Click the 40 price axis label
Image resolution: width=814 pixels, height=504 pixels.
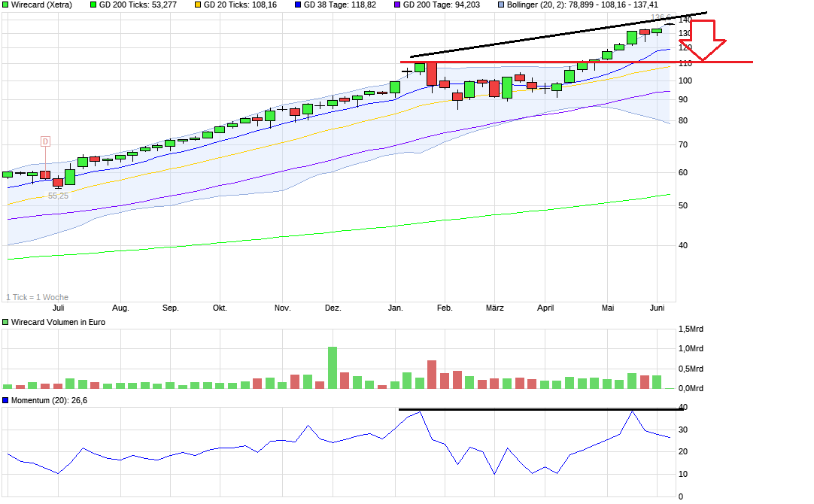[x=683, y=245]
